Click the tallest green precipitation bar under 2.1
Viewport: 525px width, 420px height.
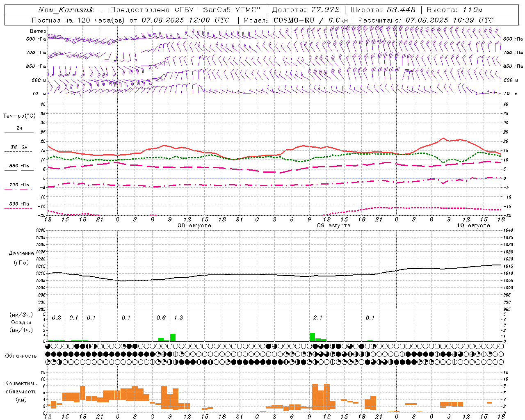coord(312,337)
